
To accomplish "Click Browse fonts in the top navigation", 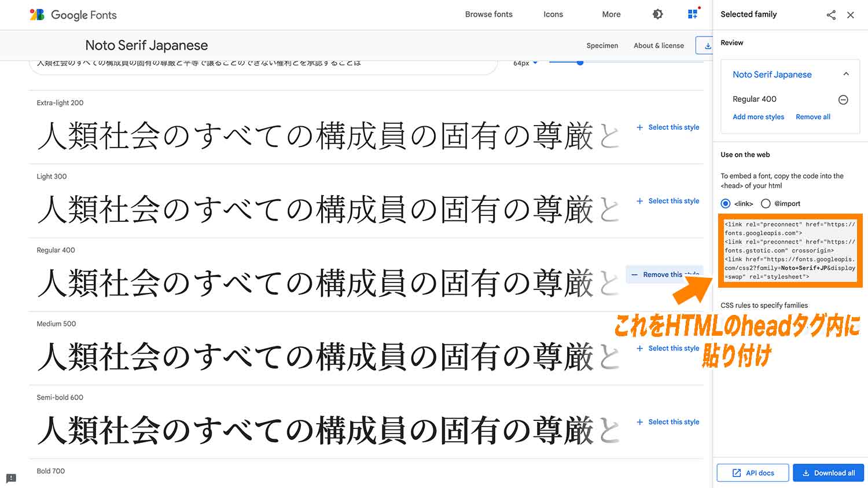I will coord(488,14).
